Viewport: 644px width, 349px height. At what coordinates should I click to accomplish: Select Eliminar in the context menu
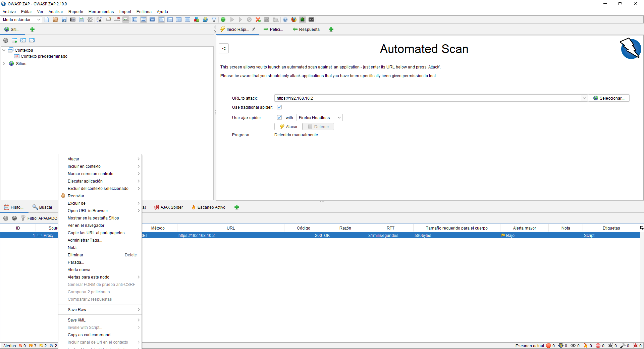pyautogui.click(x=100, y=255)
